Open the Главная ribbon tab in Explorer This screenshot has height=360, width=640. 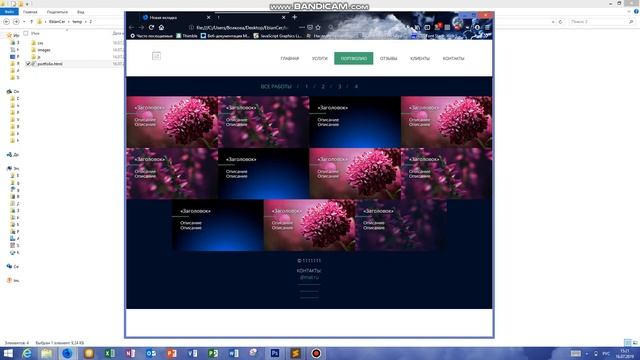(30, 12)
